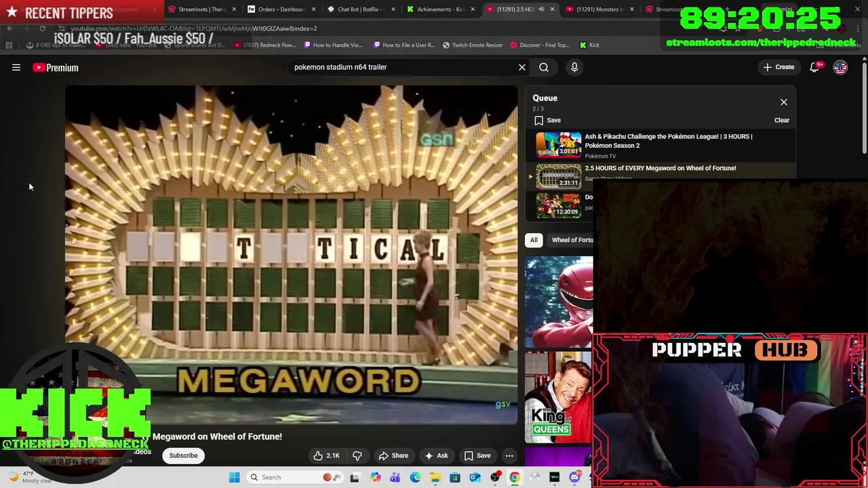This screenshot has height=488, width=868.
Task: Select the All filter chip
Action: [534, 240]
